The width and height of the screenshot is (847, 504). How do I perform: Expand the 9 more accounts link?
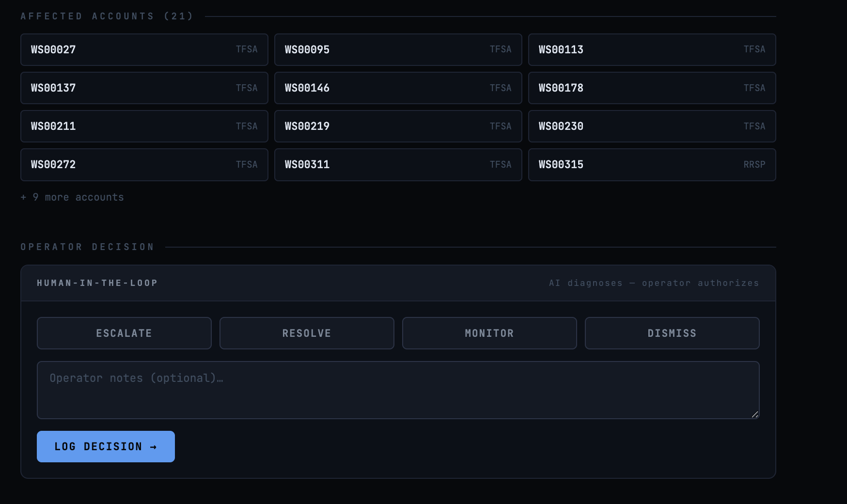point(72,197)
